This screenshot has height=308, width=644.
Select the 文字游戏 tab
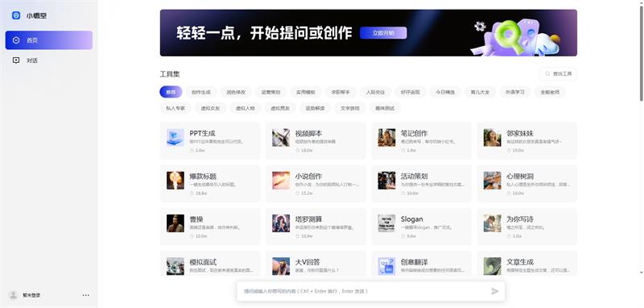coord(350,108)
